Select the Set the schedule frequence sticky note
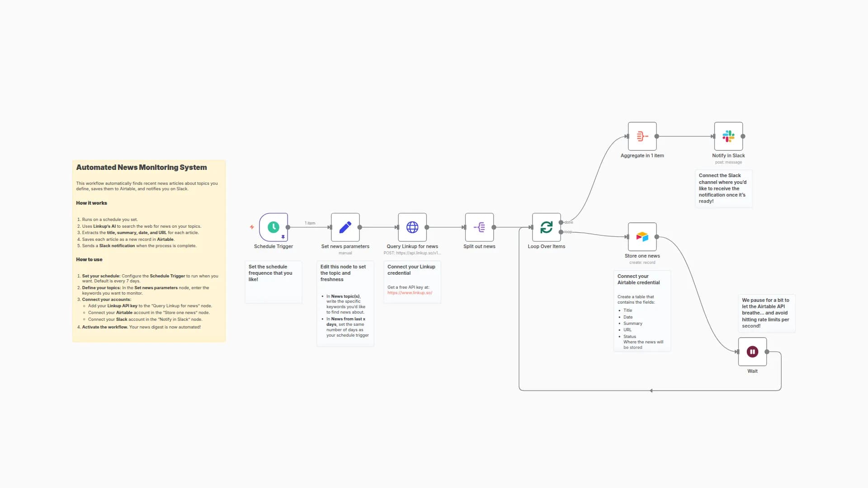The height and width of the screenshot is (488, 868). click(273, 282)
